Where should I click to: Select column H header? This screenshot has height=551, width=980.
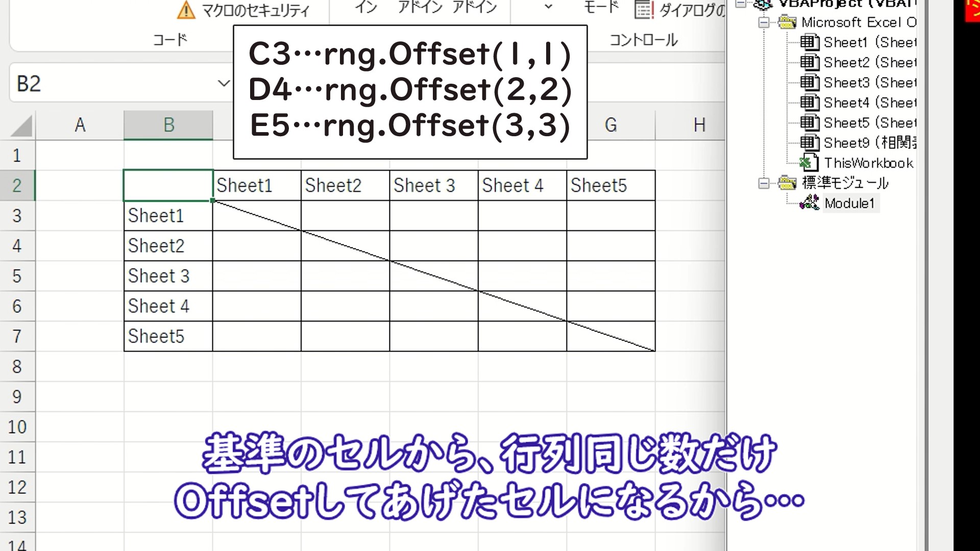[699, 125]
